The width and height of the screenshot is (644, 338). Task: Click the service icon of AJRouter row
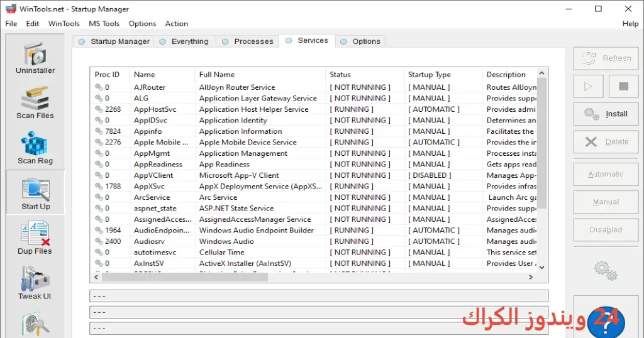99,87
